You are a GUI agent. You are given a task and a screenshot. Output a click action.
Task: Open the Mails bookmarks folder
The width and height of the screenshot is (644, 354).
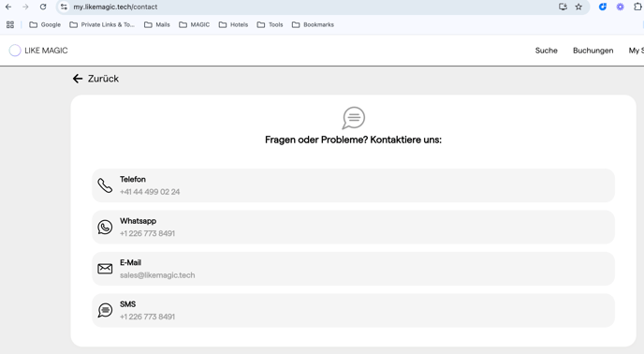tap(157, 24)
